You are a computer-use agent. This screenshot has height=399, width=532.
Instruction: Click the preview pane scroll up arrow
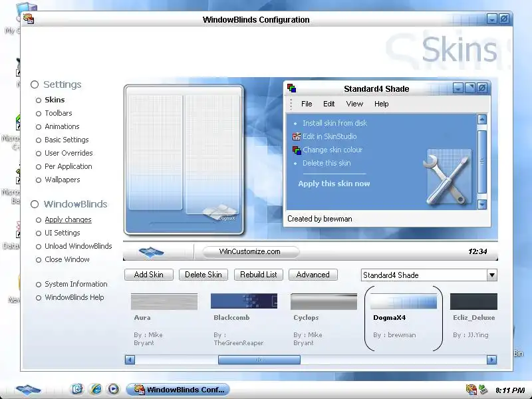[x=482, y=119]
